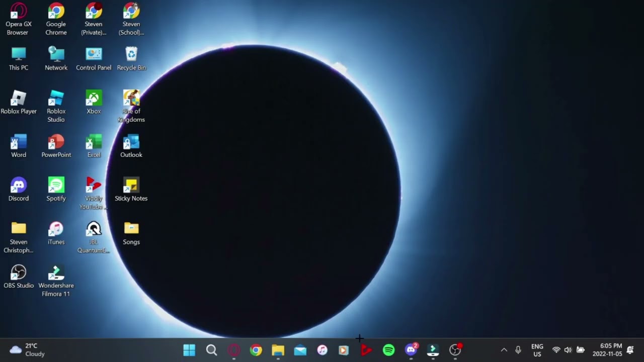644x362 pixels.
Task: Select the Spotify desktop shortcut
Action: (56, 190)
